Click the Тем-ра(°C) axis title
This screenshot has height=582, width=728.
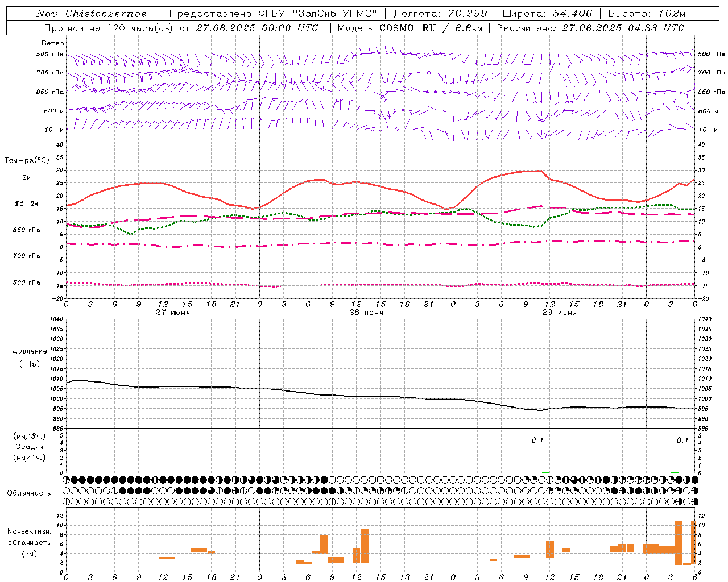click(27, 161)
